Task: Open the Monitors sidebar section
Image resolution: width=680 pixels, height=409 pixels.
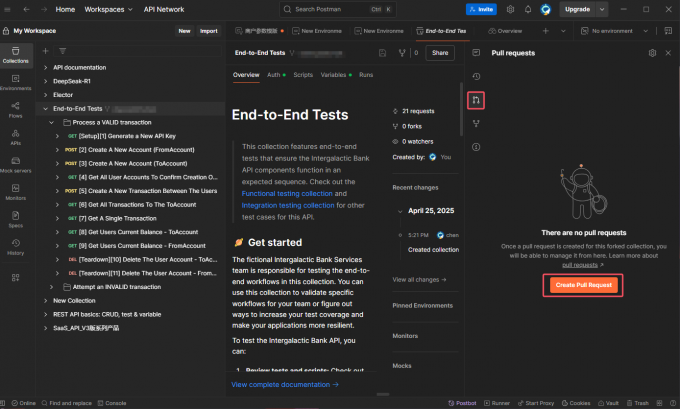Action: tap(16, 192)
